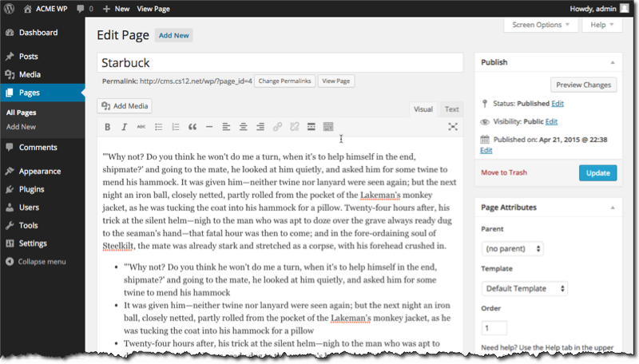
Task: Apply italic formatting with the I icon
Action: tap(124, 127)
